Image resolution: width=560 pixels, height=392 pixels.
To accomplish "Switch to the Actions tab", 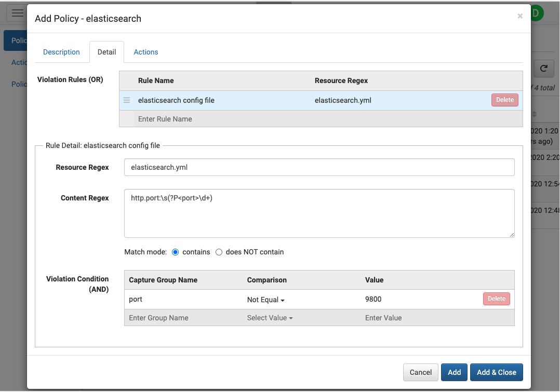I will 145,52.
